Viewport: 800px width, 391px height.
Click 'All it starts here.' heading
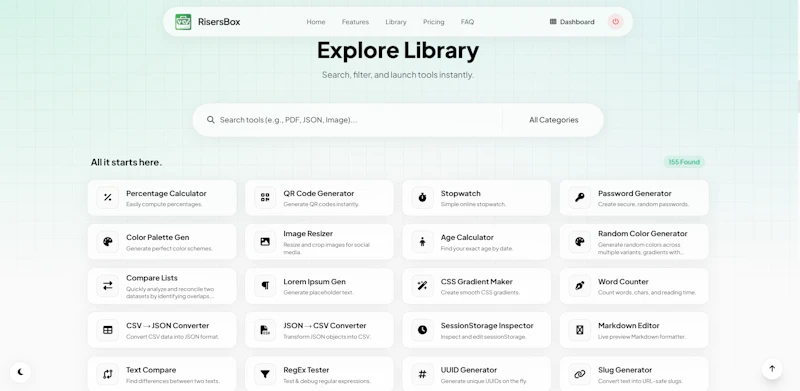(x=127, y=162)
